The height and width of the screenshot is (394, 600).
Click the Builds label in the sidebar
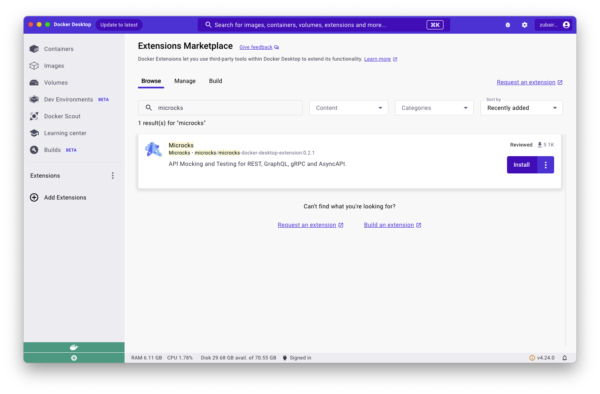pos(52,150)
